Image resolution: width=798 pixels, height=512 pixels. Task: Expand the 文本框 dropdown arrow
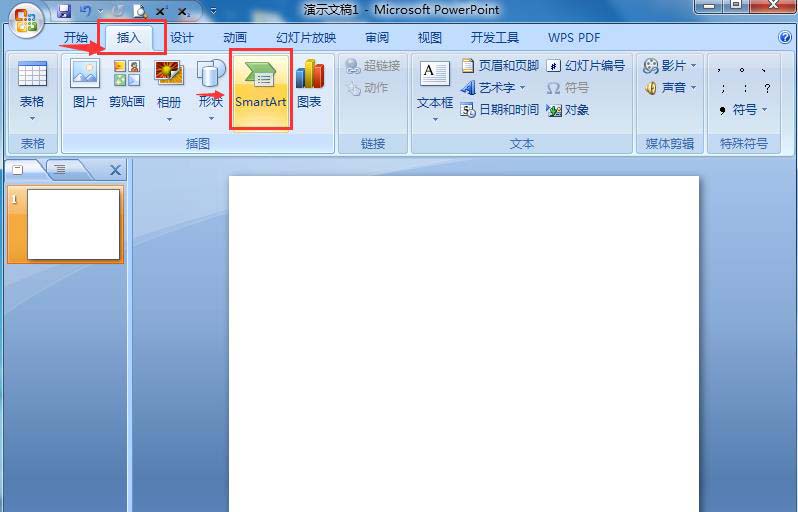[x=435, y=120]
